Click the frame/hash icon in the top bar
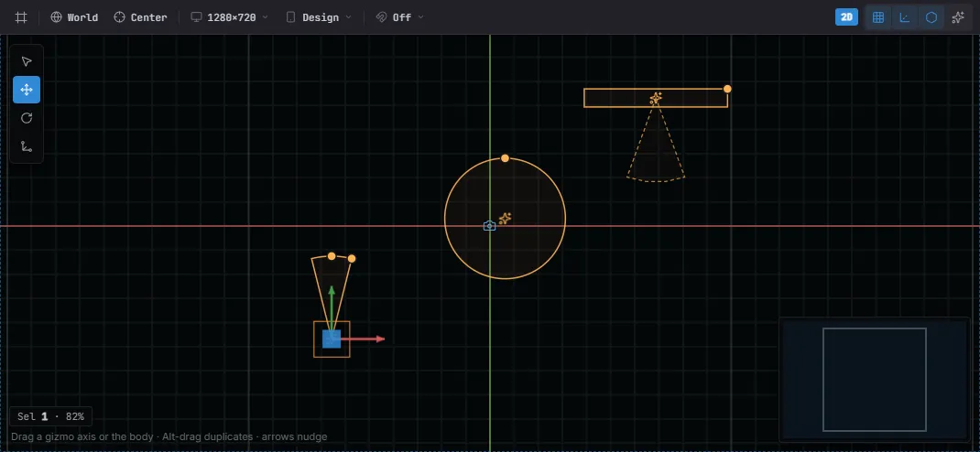The height and width of the screenshot is (452, 980). (x=21, y=17)
